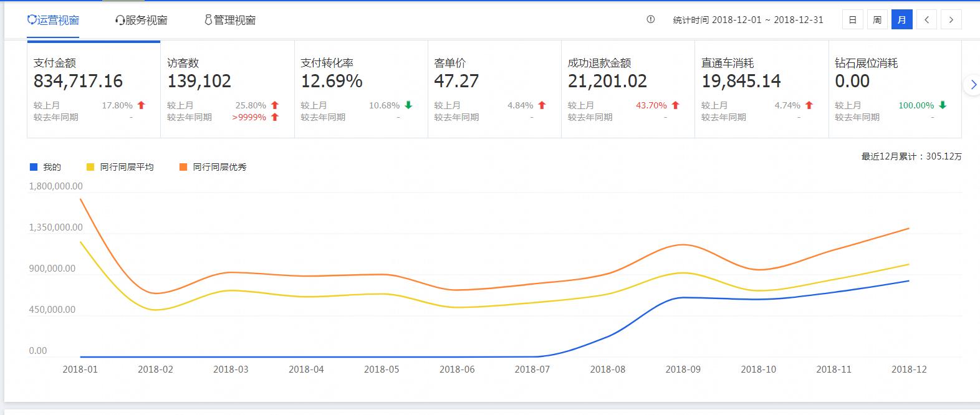980x415 pixels.
Task: Select the 访客数 metric card
Action: [227, 89]
